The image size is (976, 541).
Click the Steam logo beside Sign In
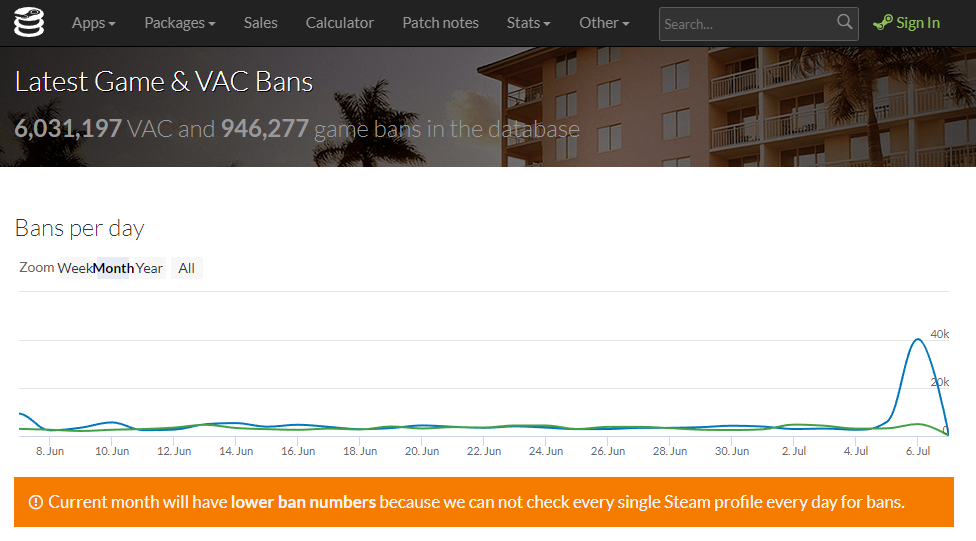[x=883, y=23]
